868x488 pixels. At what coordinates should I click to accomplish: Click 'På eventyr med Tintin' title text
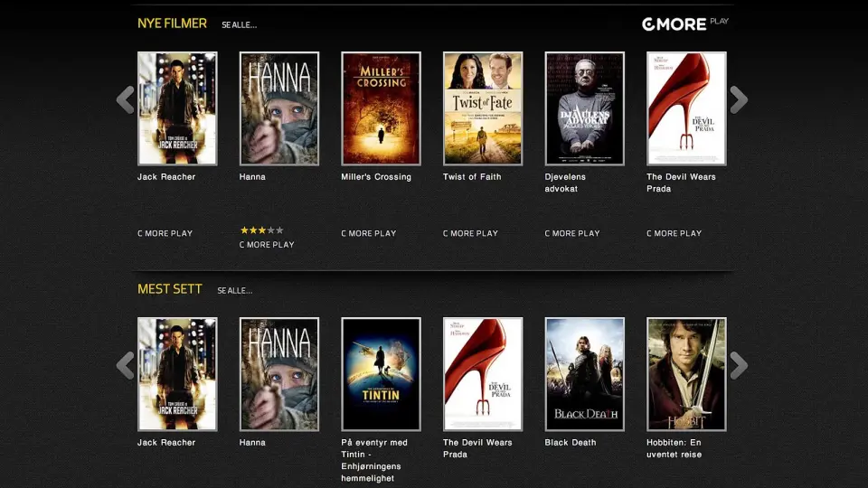coord(374,460)
